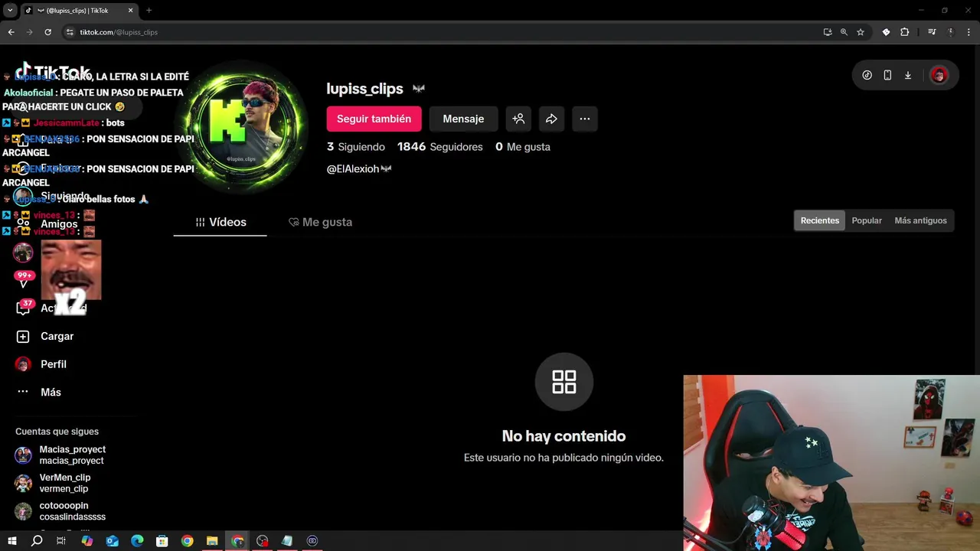Open the Chrome profile avatar in toolbar

point(951,32)
